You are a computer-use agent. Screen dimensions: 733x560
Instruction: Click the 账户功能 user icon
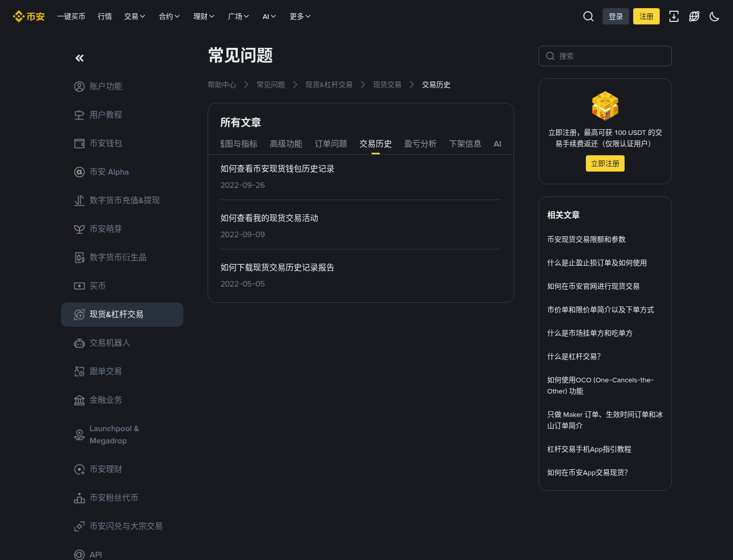tap(79, 87)
